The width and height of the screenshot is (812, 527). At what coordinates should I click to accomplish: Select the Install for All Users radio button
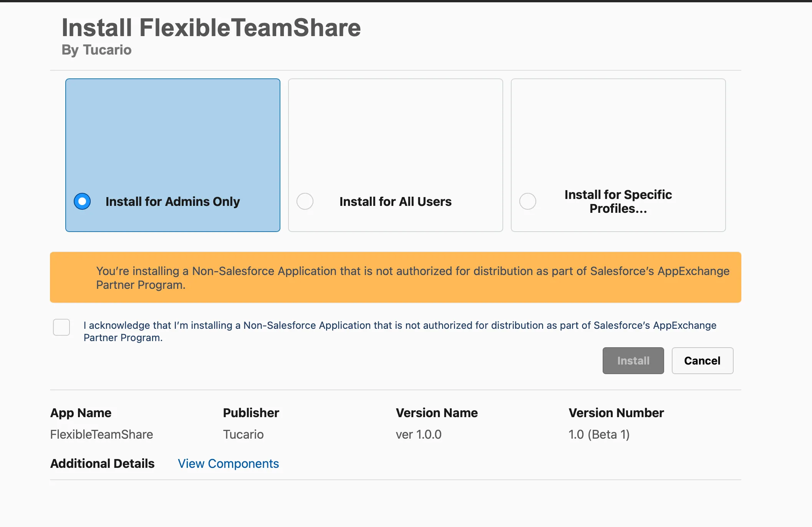pyautogui.click(x=305, y=201)
